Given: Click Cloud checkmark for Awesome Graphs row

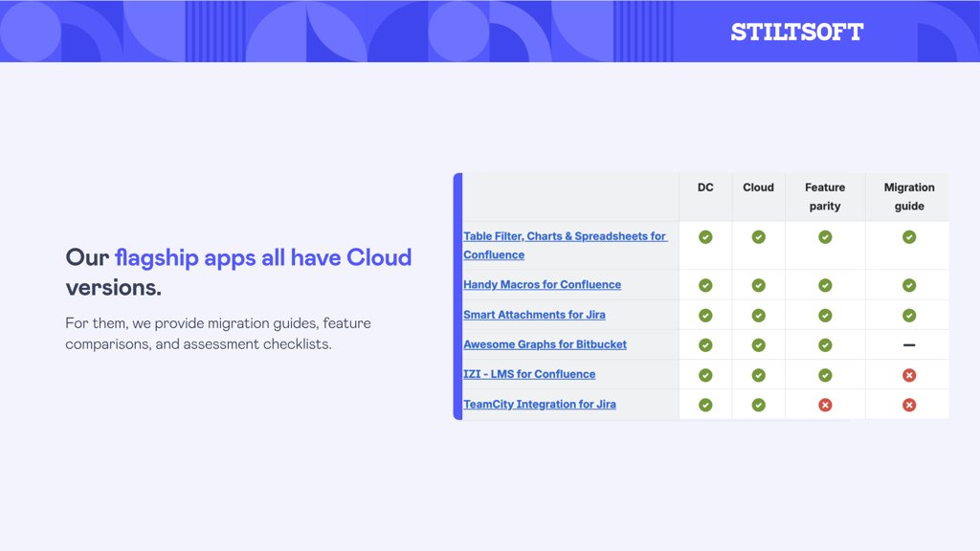Looking at the screenshot, I should point(758,344).
